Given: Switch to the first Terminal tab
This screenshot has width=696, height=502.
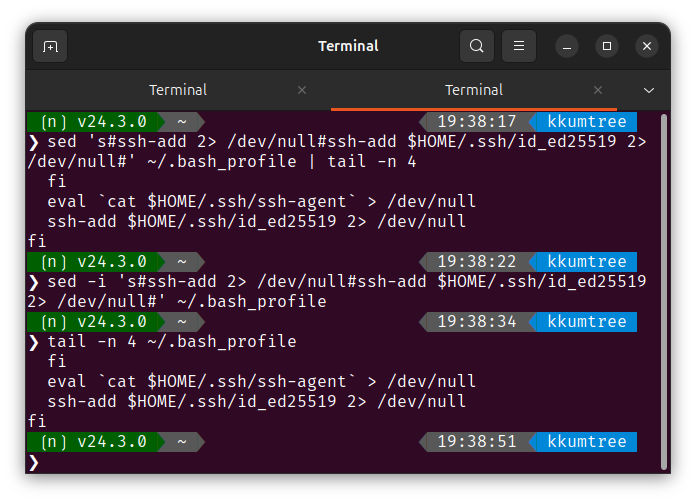Looking at the screenshot, I should coord(178,90).
